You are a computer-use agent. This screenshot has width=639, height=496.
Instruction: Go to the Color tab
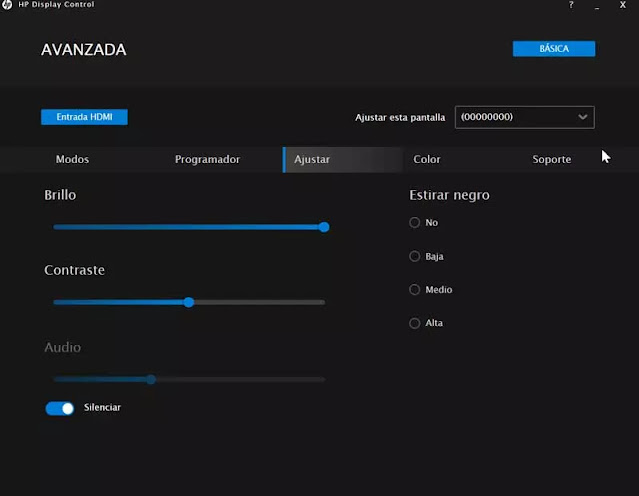point(427,159)
